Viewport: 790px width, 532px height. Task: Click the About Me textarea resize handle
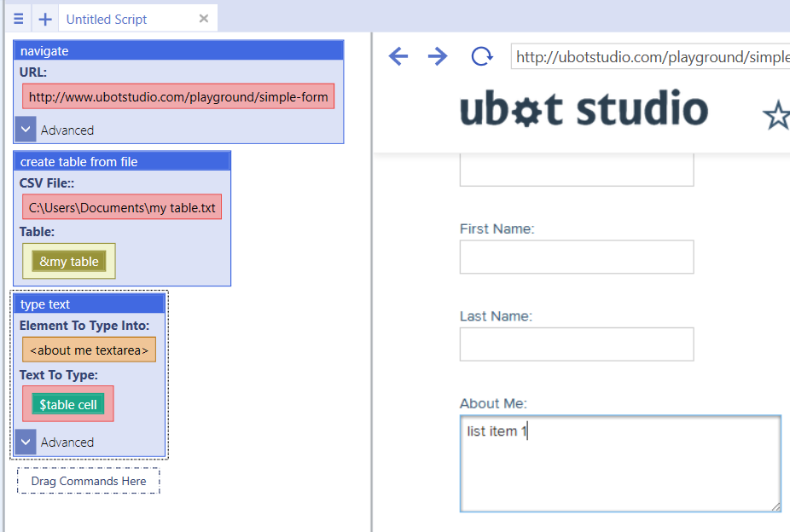pos(775,506)
